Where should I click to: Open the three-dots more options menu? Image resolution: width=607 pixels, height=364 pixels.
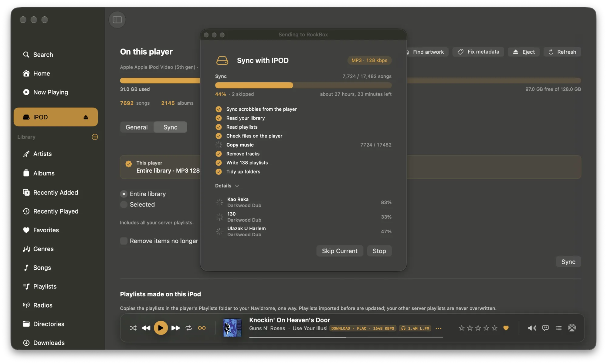point(439,329)
